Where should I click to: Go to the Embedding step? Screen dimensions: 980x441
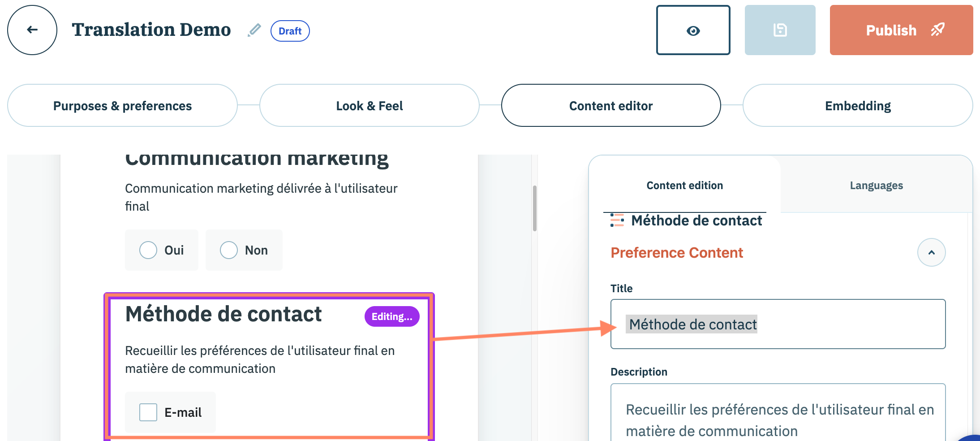[x=857, y=106]
